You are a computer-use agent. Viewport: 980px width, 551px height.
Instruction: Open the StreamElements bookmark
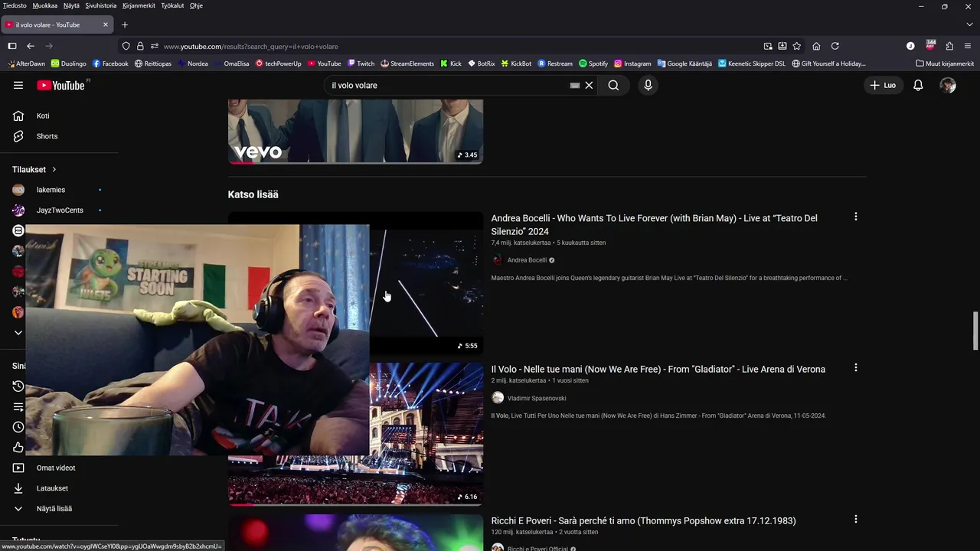[407, 64]
